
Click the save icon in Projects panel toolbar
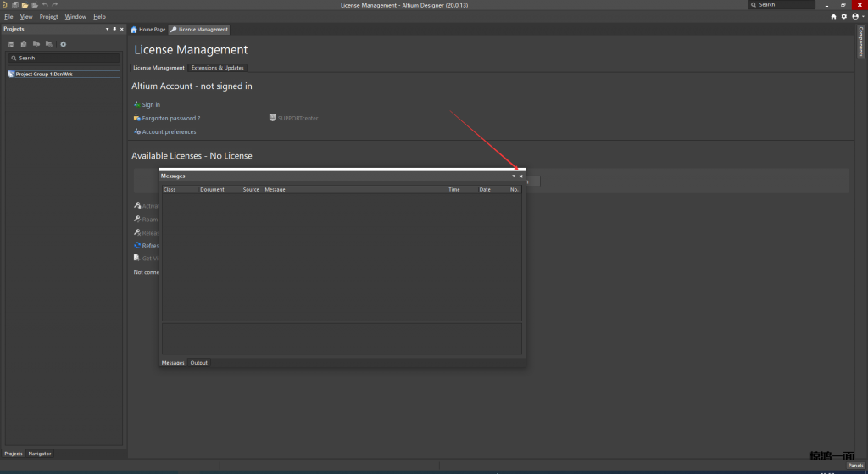click(11, 44)
